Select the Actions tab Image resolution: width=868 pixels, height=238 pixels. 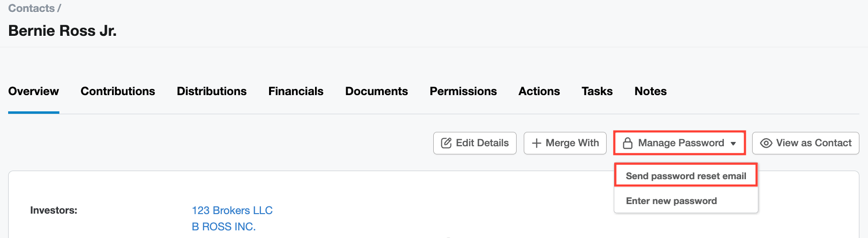point(539,91)
